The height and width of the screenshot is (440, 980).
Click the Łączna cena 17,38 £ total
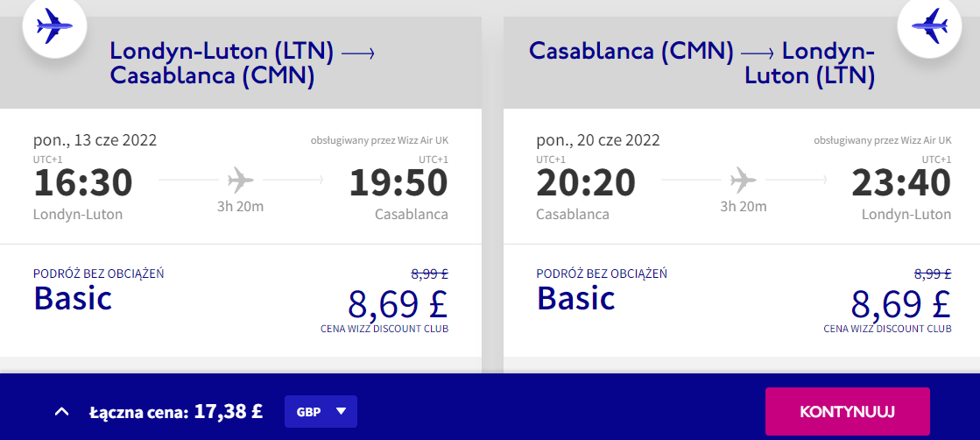coord(176,412)
